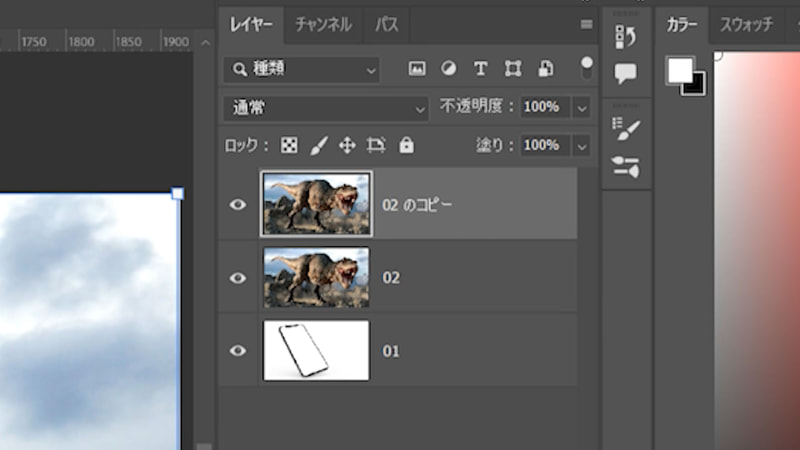Open the 通常 blend mode dropdown
The height and width of the screenshot is (450, 800).
pos(326,109)
